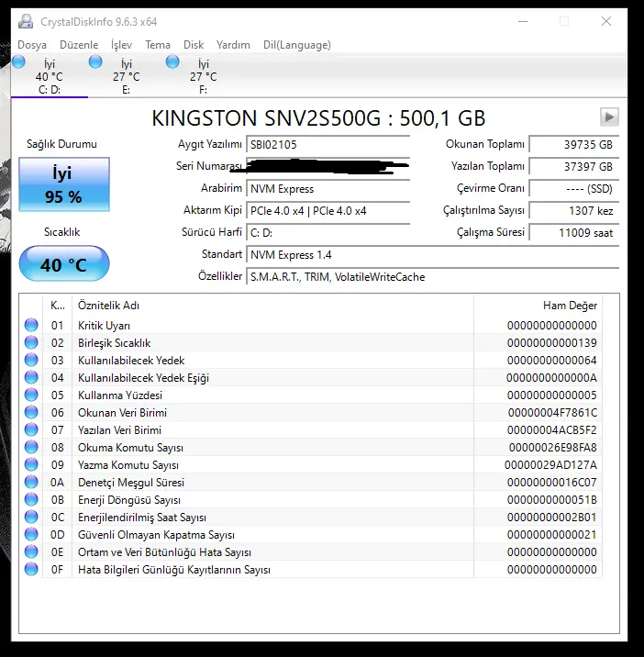Click the Okunan Toplamı value 39735 GB
Screen dimensions: 644x657
click(574, 145)
